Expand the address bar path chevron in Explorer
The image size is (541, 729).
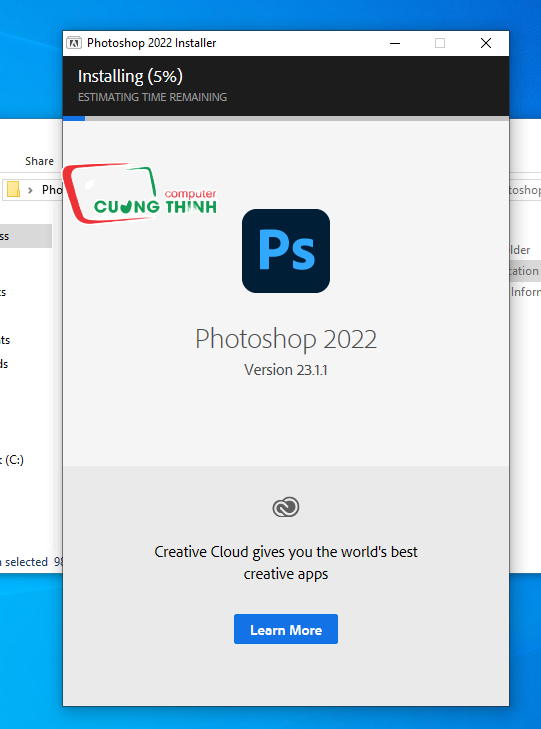click(x=30, y=190)
